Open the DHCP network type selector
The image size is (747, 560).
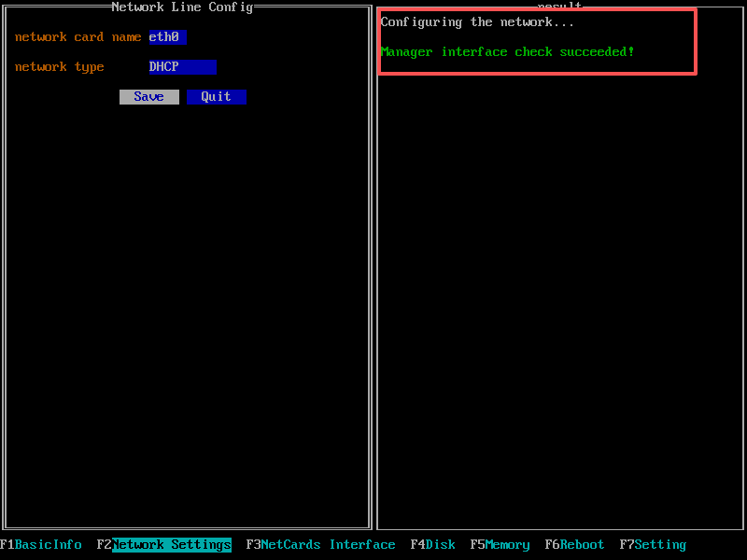coord(182,67)
